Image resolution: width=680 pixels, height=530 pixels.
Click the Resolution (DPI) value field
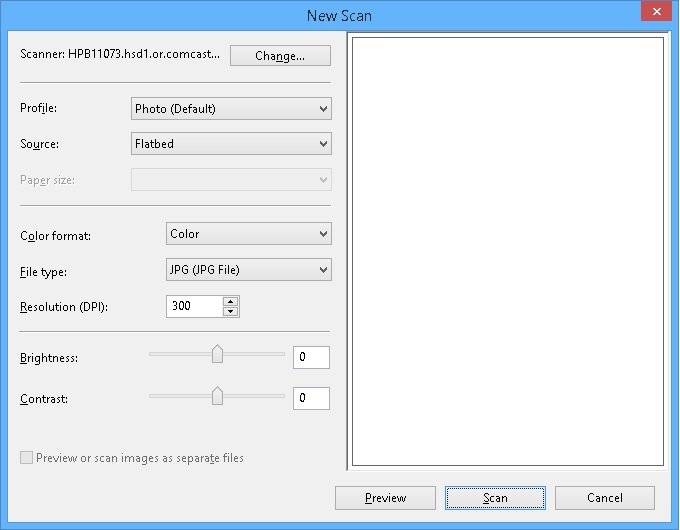point(194,306)
